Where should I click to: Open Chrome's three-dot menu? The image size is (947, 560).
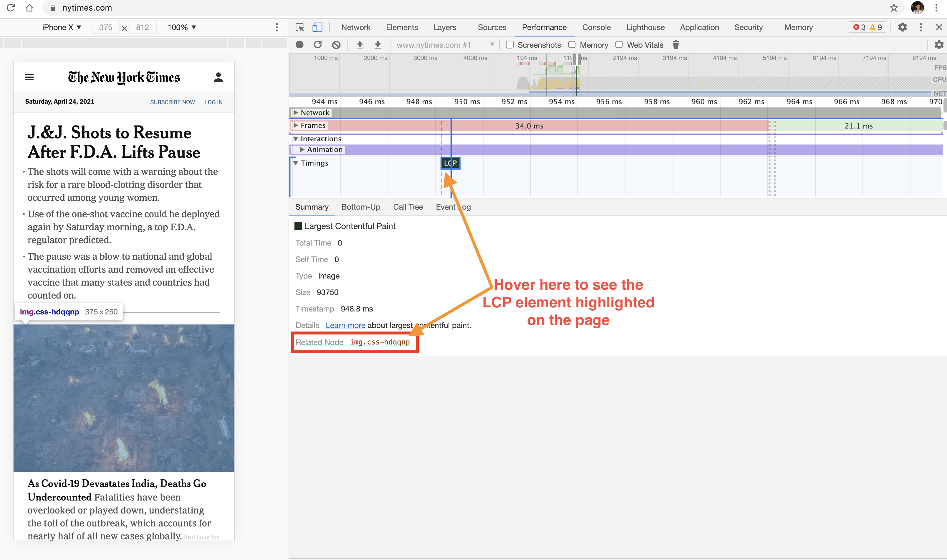(936, 8)
